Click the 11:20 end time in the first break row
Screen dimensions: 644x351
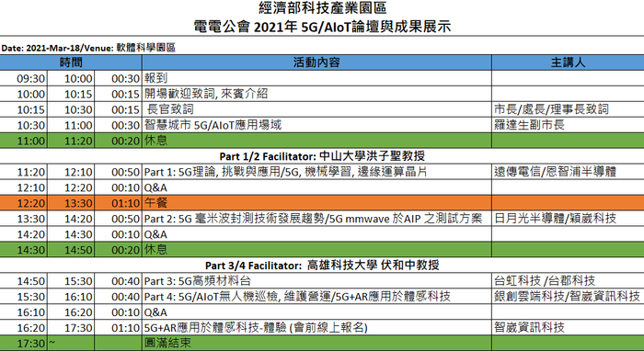(71, 141)
